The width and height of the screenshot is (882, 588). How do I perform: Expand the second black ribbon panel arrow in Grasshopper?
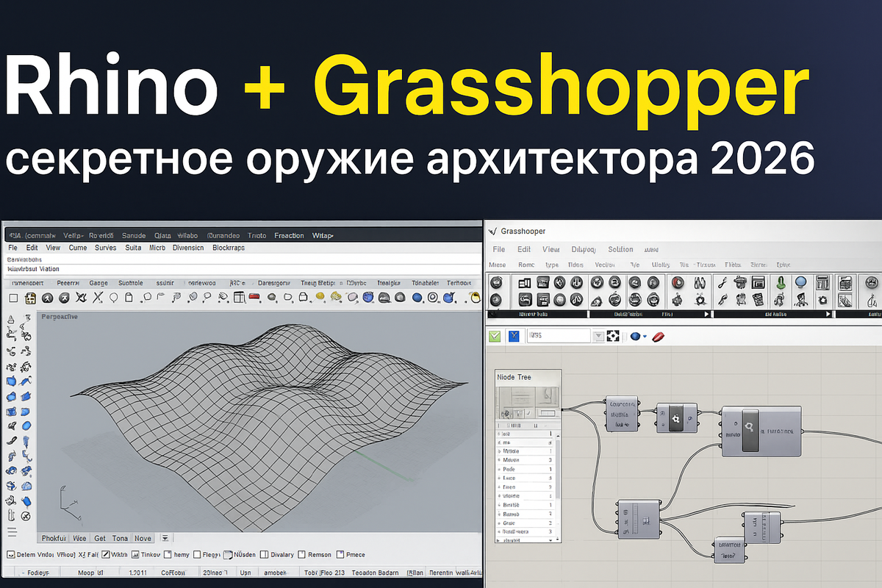(829, 315)
